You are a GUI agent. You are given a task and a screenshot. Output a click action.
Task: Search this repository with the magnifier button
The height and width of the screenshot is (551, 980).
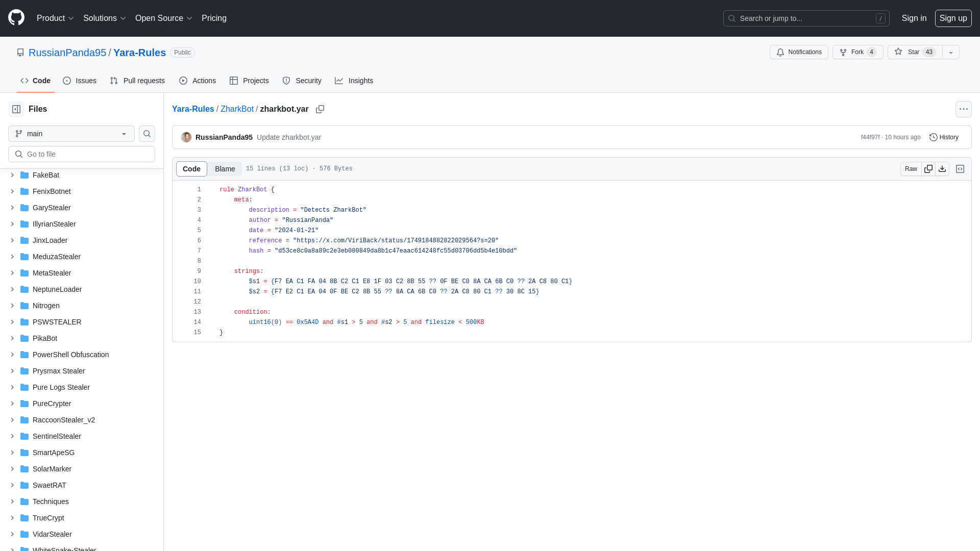point(147,134)
